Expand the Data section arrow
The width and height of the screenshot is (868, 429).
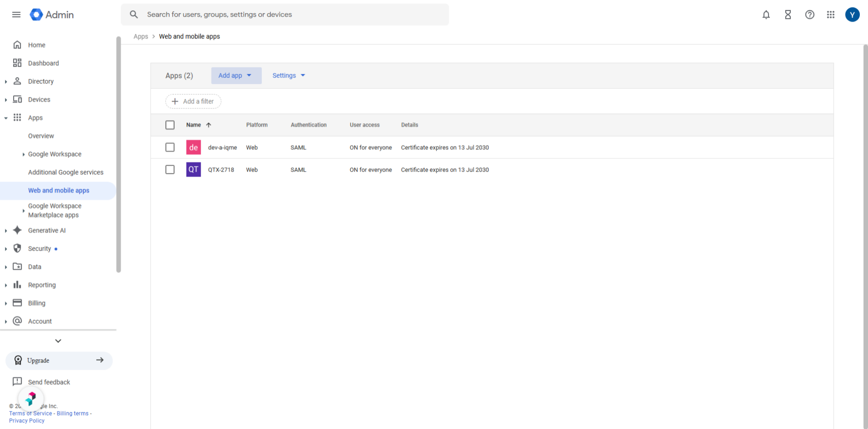6,267
